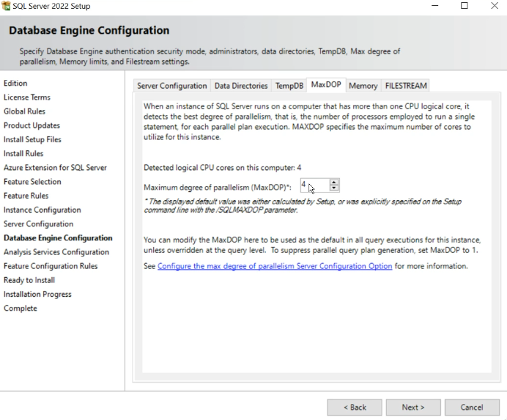Click Product Updates in the step list
Screen dimensions: 507x420
(32, 125)
